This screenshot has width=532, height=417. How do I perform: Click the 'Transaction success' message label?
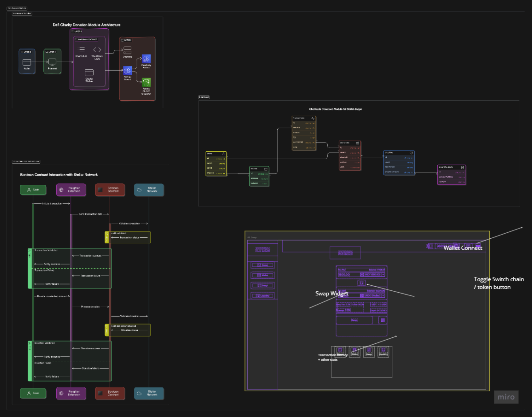(90, 256)
